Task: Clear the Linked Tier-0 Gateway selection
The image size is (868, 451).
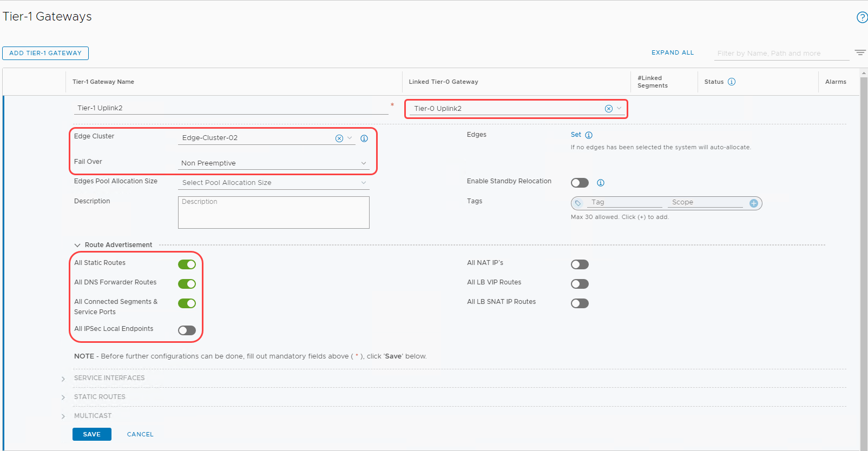Action: [x=609, y=109]
